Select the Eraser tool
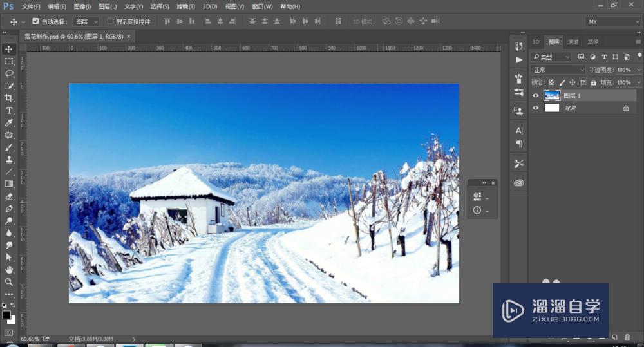This screenshot has width=644, height=347. point(8,196)
